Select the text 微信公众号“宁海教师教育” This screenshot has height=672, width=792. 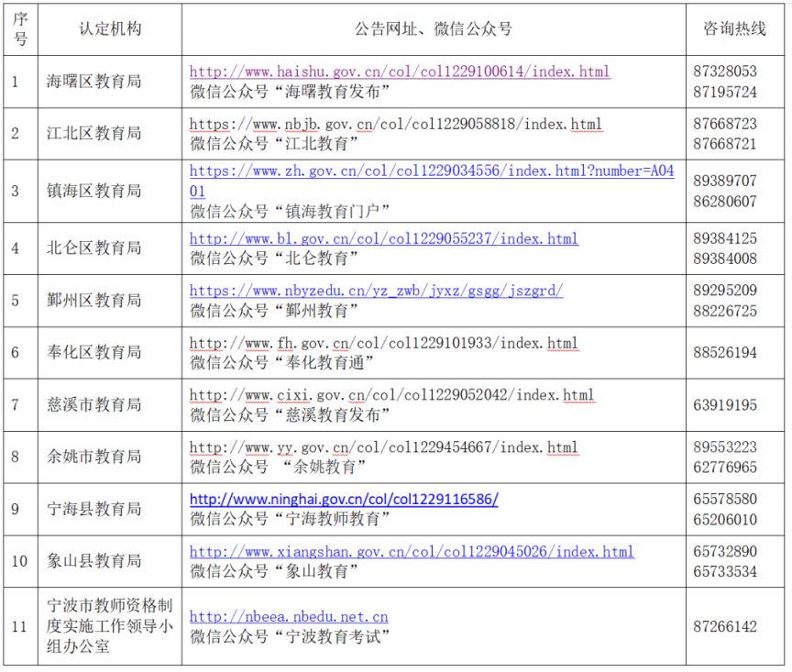coord(290,519)
